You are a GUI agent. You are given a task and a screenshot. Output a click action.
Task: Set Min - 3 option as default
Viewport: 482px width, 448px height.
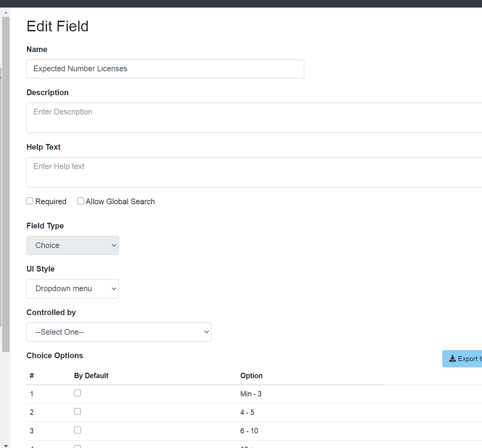77,393
